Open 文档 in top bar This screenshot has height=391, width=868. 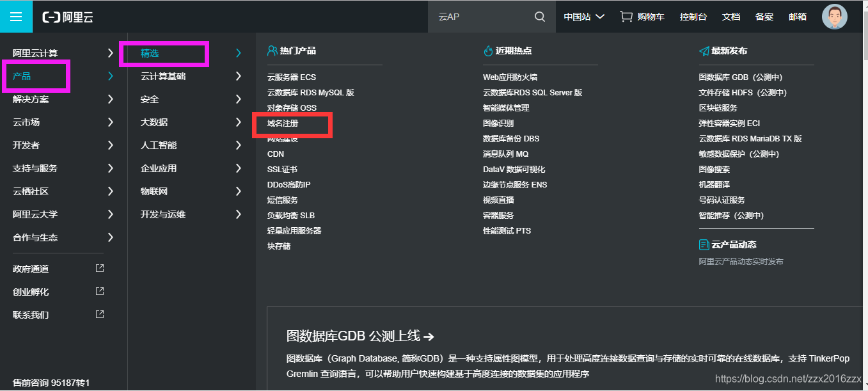pos(731,17)
